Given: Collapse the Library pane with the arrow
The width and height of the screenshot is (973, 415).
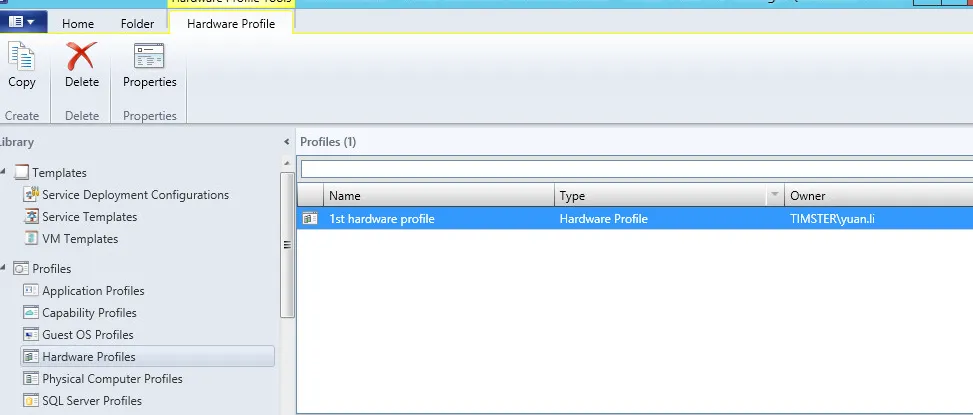Looking at the screenshot, I should [x=287, y=142].
